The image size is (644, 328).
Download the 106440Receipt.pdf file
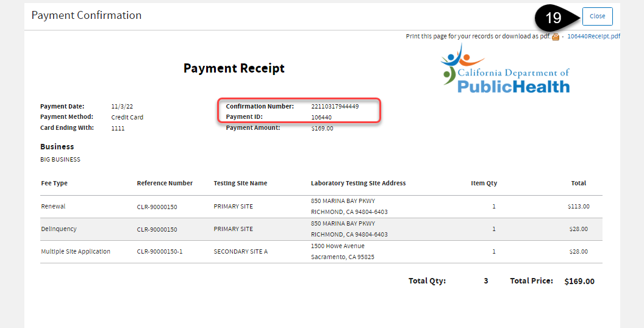(x=593, y=36)
